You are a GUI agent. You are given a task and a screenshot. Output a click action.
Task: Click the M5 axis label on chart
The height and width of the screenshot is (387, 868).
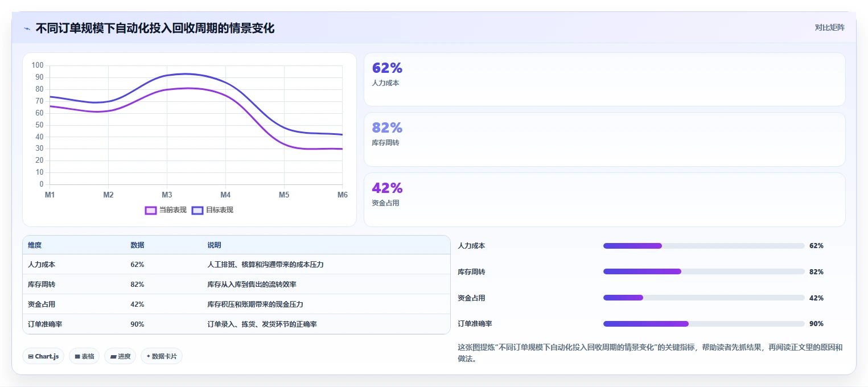coord(284,195)
